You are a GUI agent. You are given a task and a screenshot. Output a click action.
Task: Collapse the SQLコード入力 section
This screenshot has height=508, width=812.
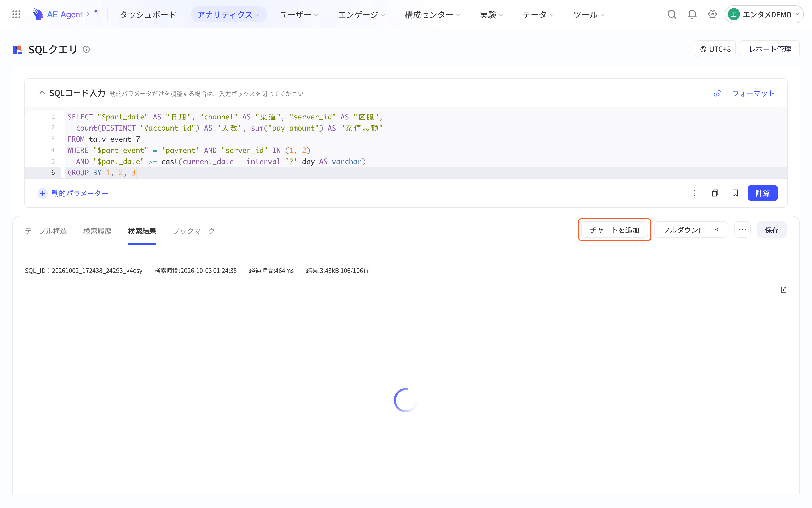tap(42, 93)
